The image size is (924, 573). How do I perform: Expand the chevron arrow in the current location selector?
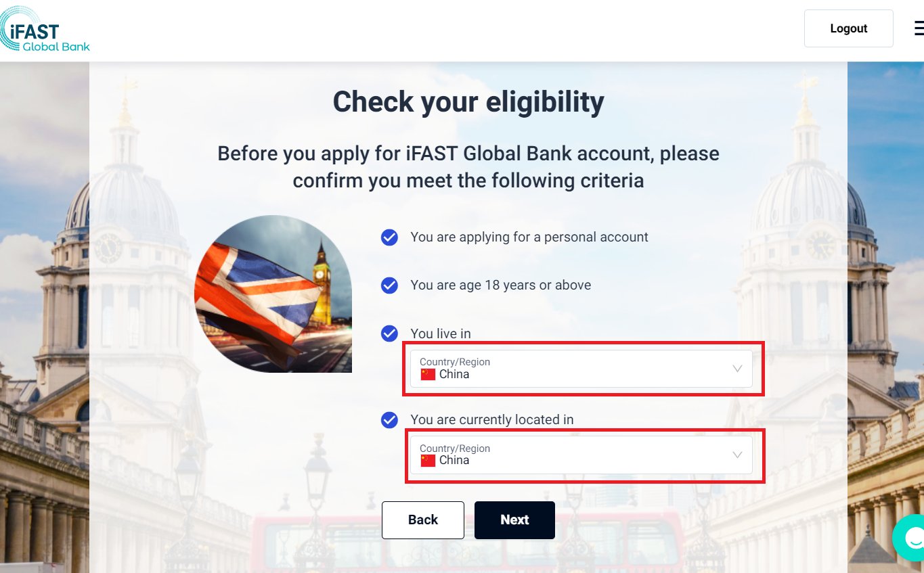[738, 455]
